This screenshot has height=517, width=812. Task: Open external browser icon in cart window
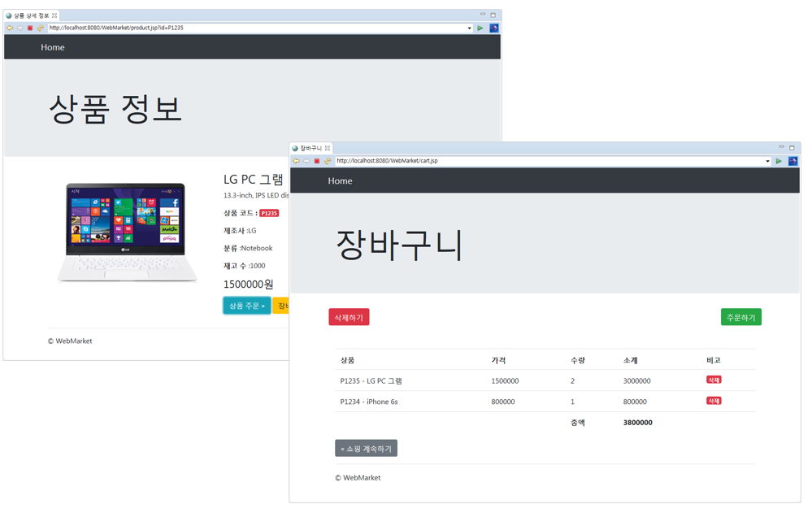click(792, 161)
